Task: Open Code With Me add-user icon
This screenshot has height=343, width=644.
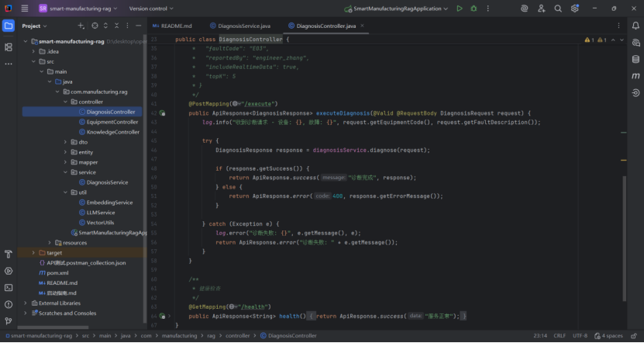Action: click(542, 9)
